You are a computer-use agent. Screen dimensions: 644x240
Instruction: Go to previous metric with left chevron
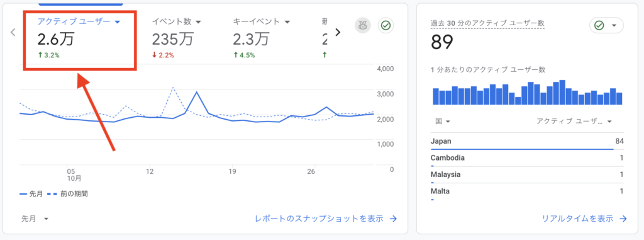tap(13, 32)
